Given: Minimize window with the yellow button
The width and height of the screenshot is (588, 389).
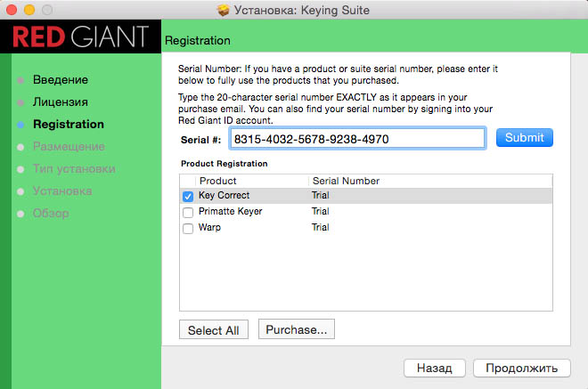Looking at the screenshot, I should tap(29, 10).
